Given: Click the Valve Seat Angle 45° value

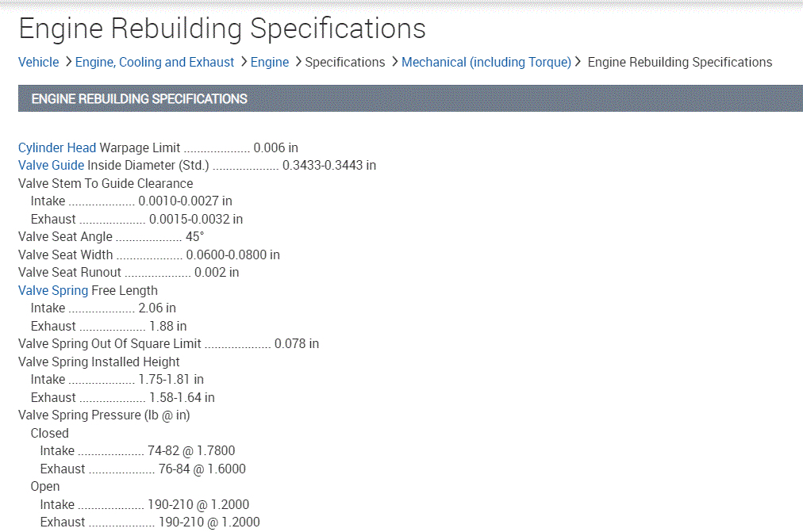Looking at the screenshot, I should (x=194, y=237).
